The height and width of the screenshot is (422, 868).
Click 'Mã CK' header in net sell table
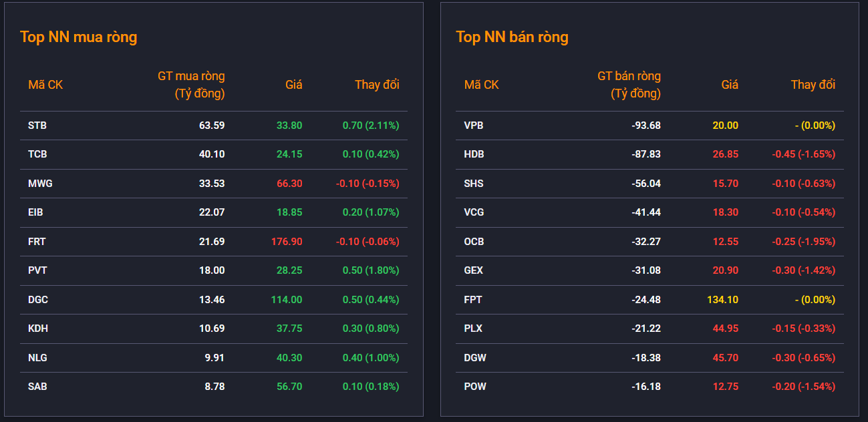click(x=482, y=85)
